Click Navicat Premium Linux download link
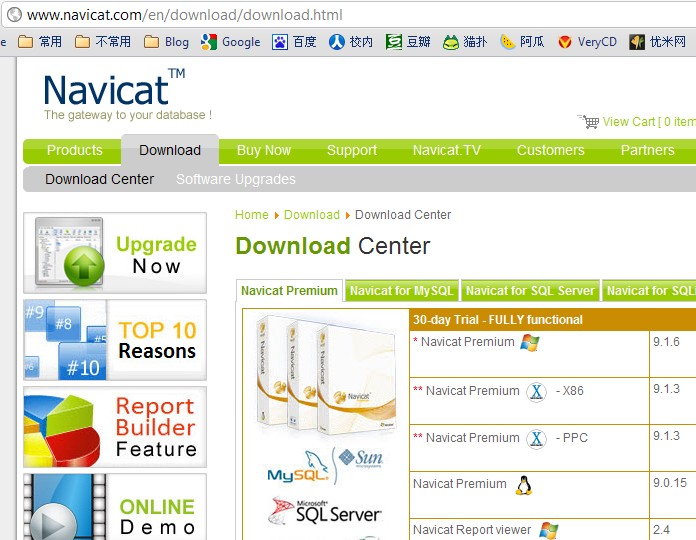The image size is (696, 540). point(460,484)
